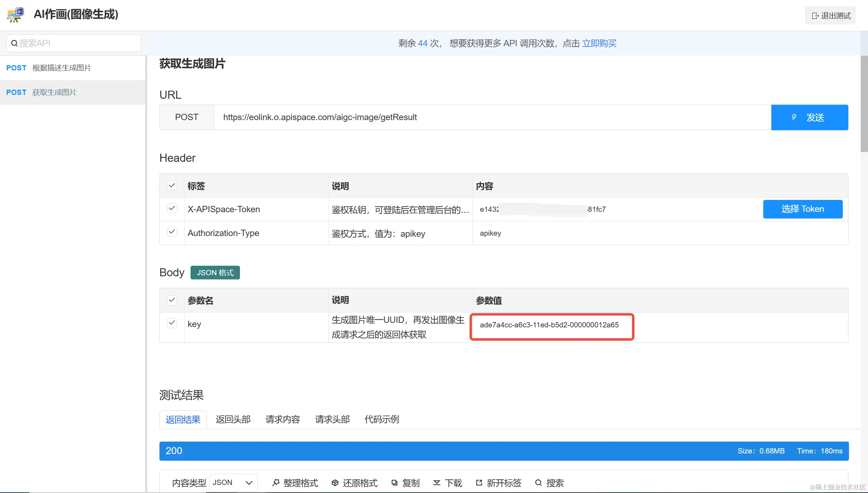The image size is (868, 493).
Task: Toggle the select-all checkbox in Header table
Action: pyautogui.click(x=172, y=186)
